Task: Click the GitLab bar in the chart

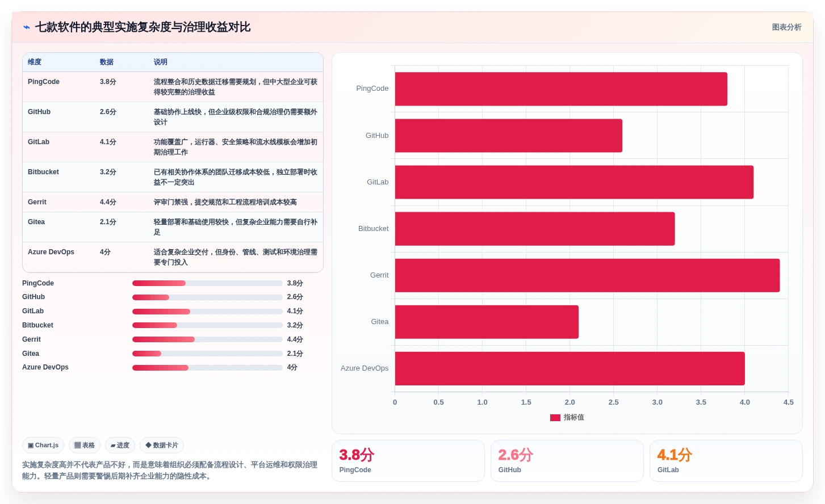Action: pos(574,182)
